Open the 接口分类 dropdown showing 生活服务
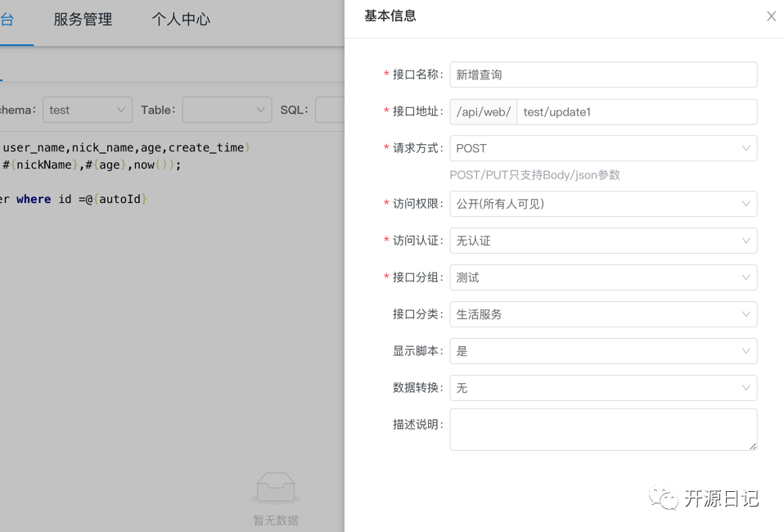784x532 pixels. [602, 314]
